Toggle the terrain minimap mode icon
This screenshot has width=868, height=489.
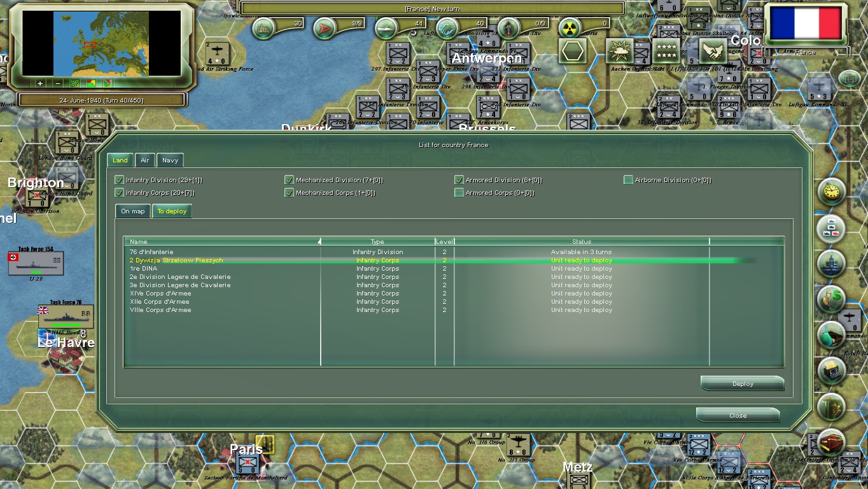point(74,83)
